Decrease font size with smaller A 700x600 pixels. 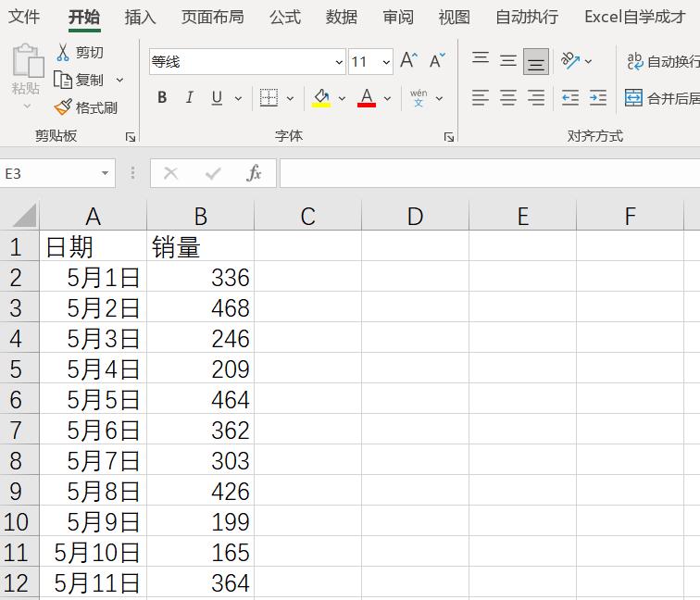[437, 60]
